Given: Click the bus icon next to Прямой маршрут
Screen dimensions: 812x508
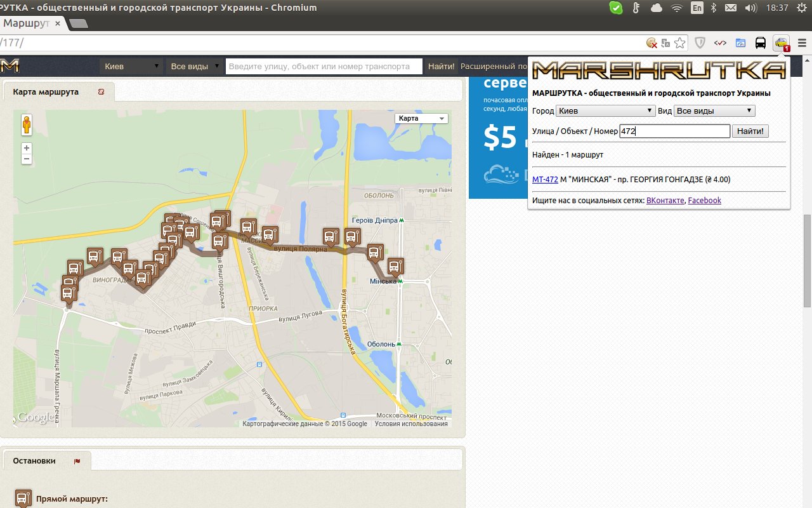Looking at the screenshot, I should coord(23,498).
